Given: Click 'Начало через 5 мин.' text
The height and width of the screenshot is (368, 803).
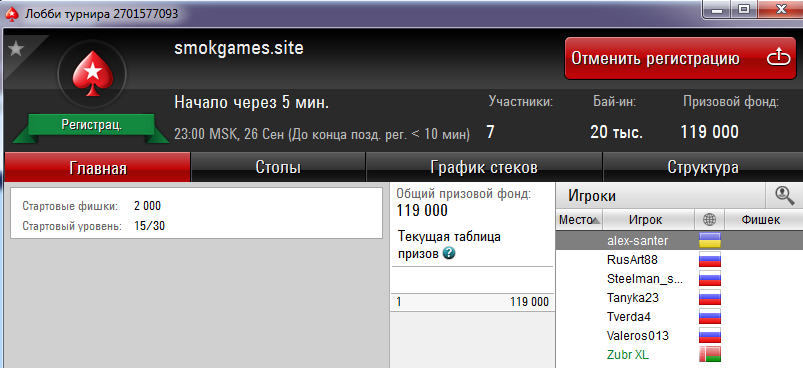Looking at the screenshot, I should [251, 102].
